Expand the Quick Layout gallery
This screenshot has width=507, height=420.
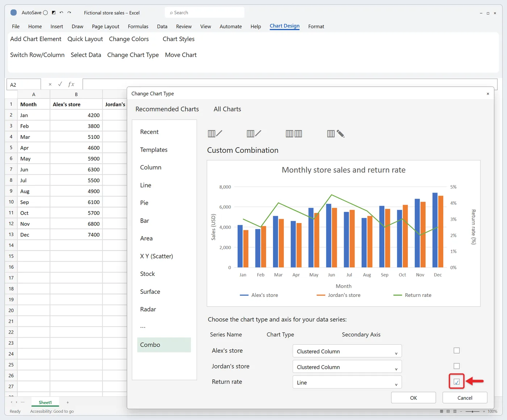pos(85,39)
